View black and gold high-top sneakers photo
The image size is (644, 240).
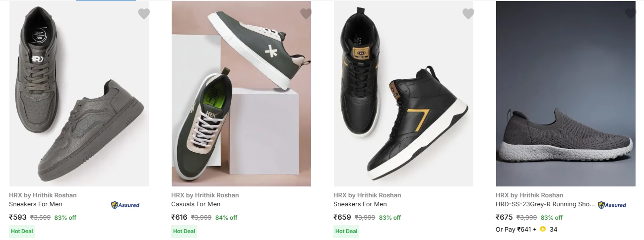tap(403, 94)
